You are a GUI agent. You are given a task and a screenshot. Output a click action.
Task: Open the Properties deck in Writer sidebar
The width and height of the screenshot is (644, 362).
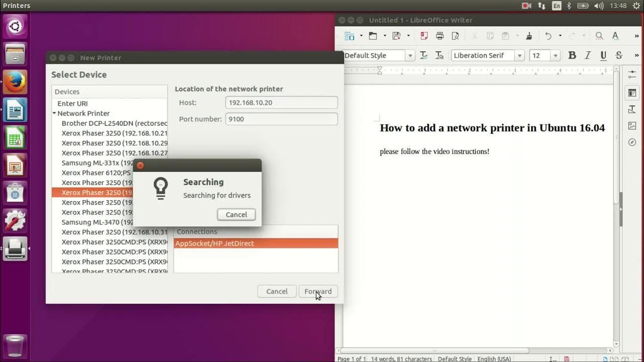[632, 93]
